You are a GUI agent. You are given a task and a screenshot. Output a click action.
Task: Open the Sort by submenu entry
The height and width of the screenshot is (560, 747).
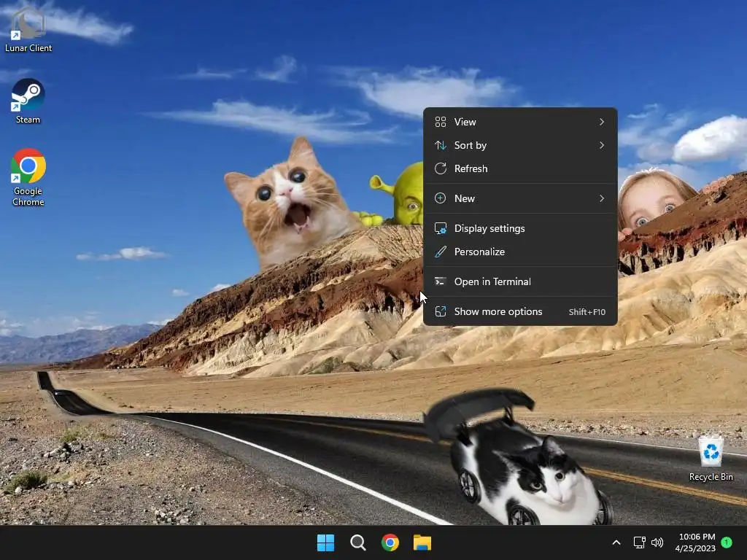[x=520, y=145]
